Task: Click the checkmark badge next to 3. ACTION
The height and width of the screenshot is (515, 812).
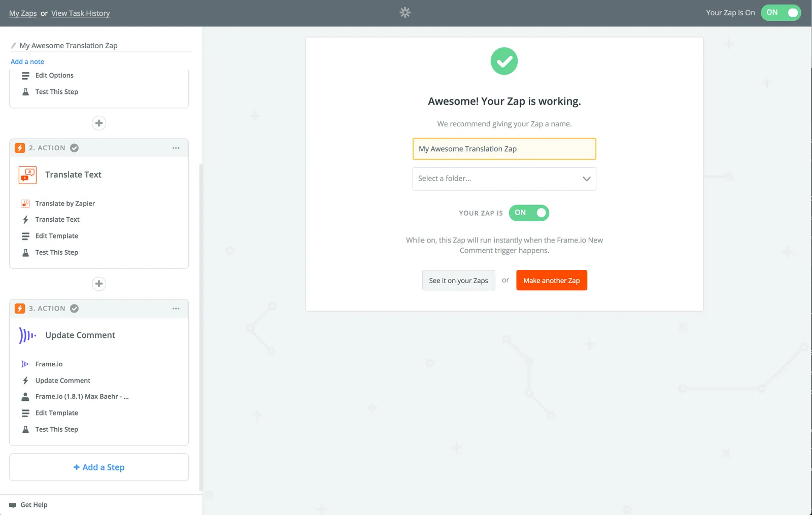Action: tap(74, 308)
